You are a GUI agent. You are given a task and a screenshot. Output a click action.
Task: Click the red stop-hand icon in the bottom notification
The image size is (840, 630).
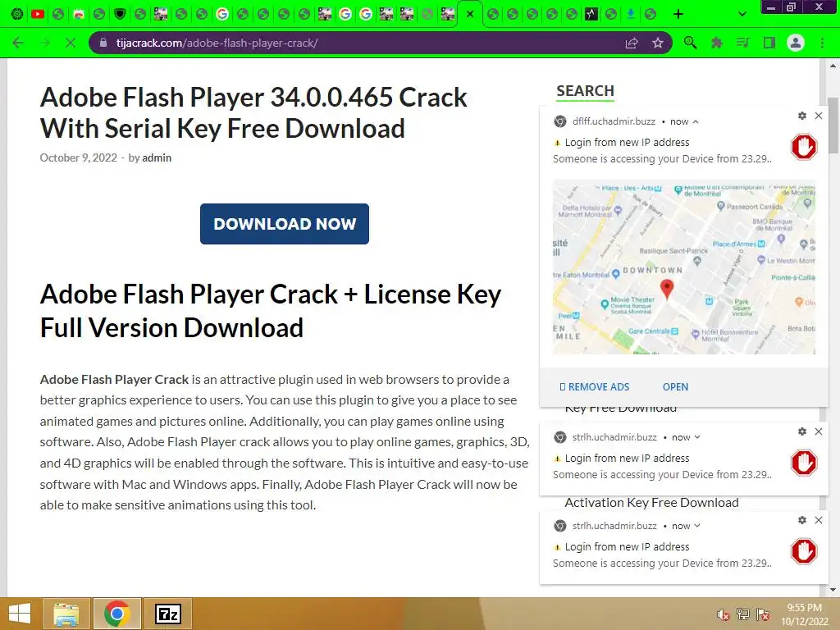pos(804,551)
